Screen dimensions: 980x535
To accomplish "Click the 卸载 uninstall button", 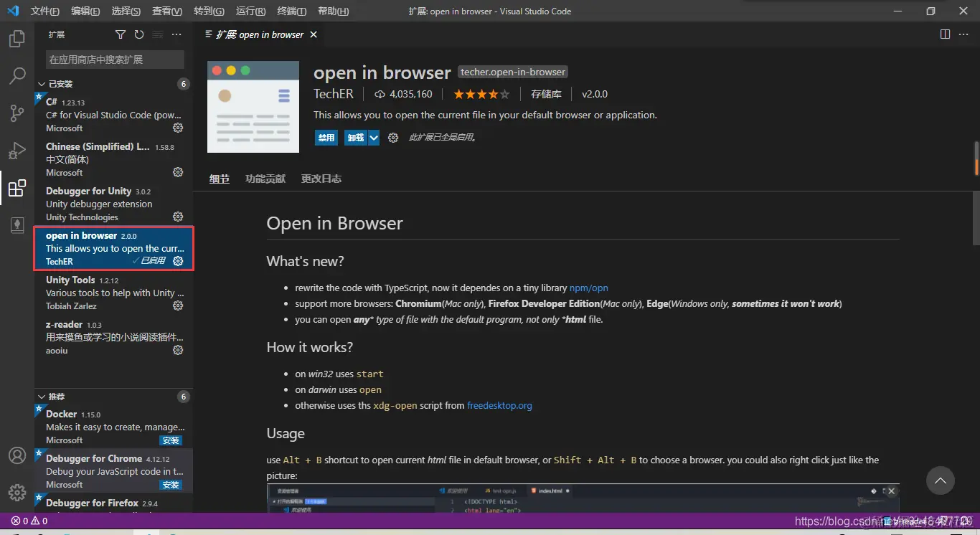I will click(356, 138).
